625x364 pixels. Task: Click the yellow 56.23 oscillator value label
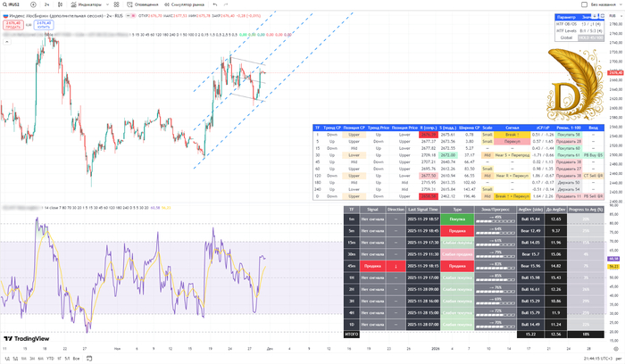[x=613, y=267]
